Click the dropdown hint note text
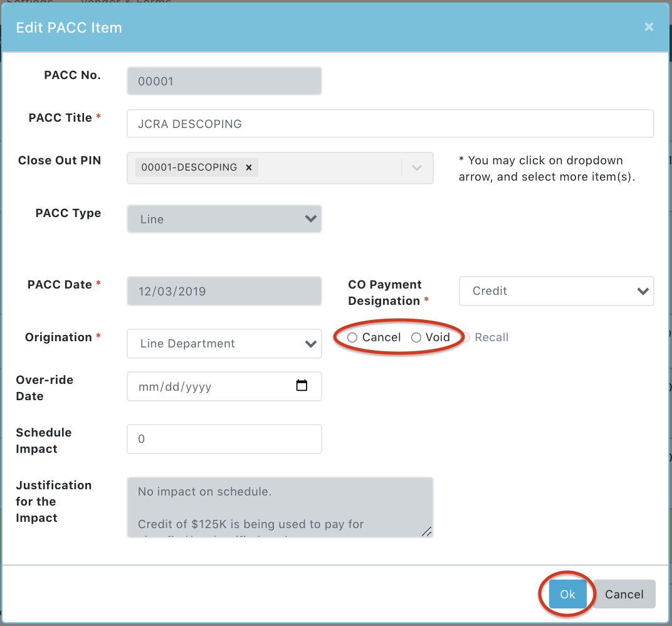 pyautogui.click(x=547, y=169)
